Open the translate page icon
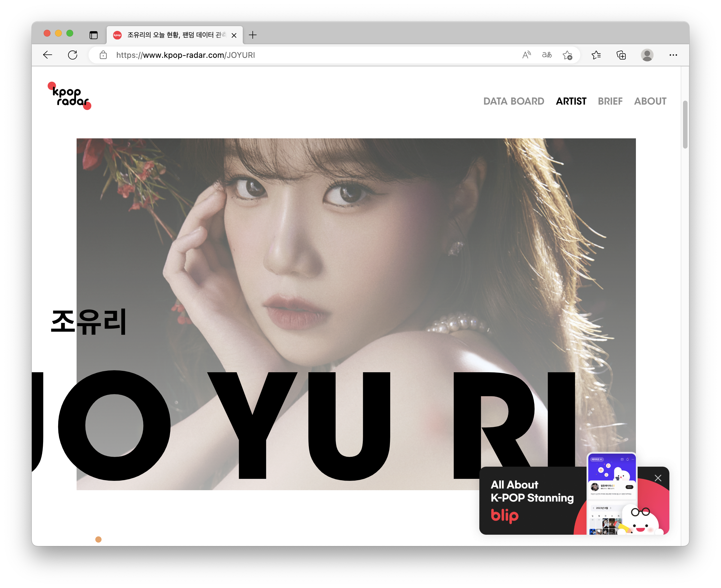Screen dimensions: 721x588 pos(547,55)
